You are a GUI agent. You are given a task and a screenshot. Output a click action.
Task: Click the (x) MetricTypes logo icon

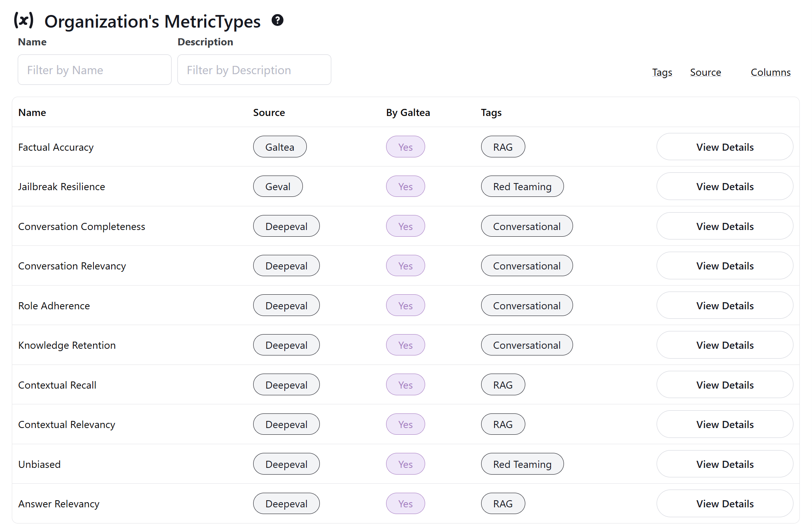point(24,20)
